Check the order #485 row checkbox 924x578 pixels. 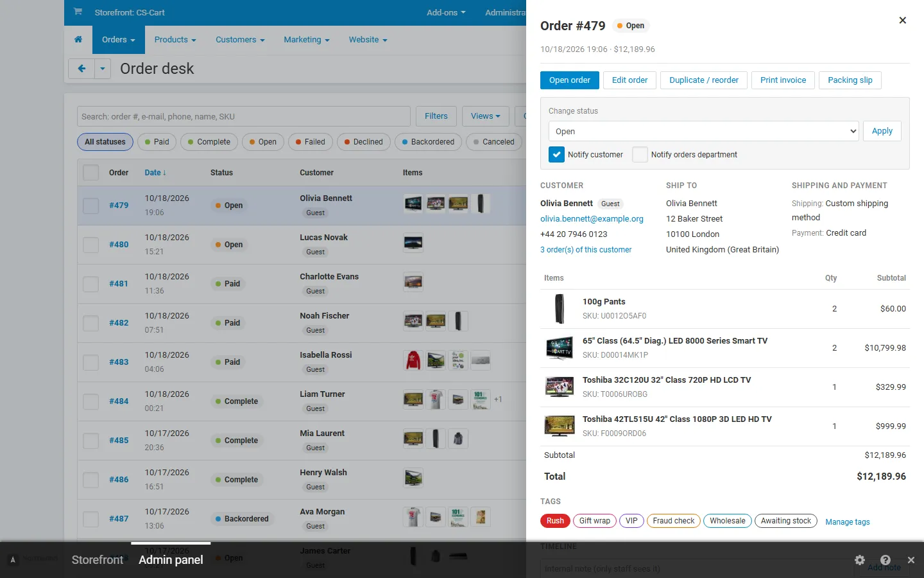(91, 441)
